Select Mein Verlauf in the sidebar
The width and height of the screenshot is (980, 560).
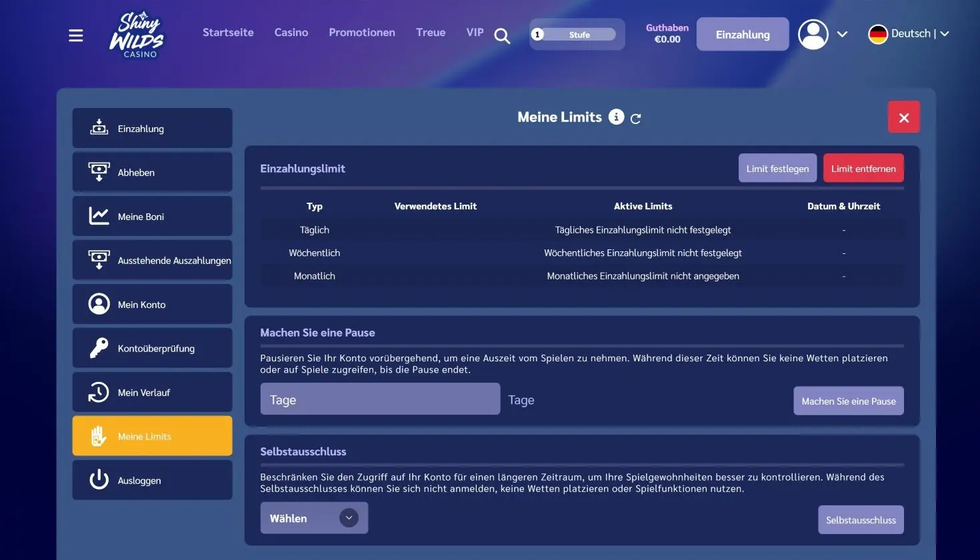(x=153, y=392)
